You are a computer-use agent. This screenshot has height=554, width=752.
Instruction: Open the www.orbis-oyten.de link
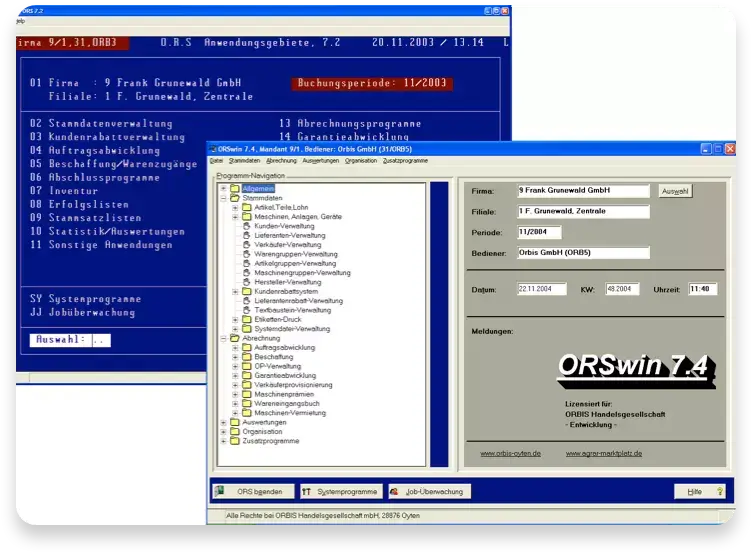click(510, 453)
